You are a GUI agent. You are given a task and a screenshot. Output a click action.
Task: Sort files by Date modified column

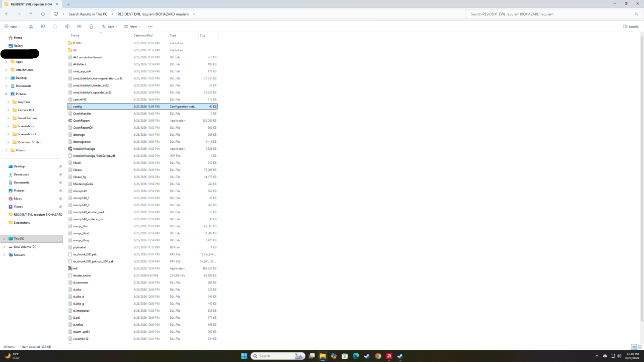143,36
